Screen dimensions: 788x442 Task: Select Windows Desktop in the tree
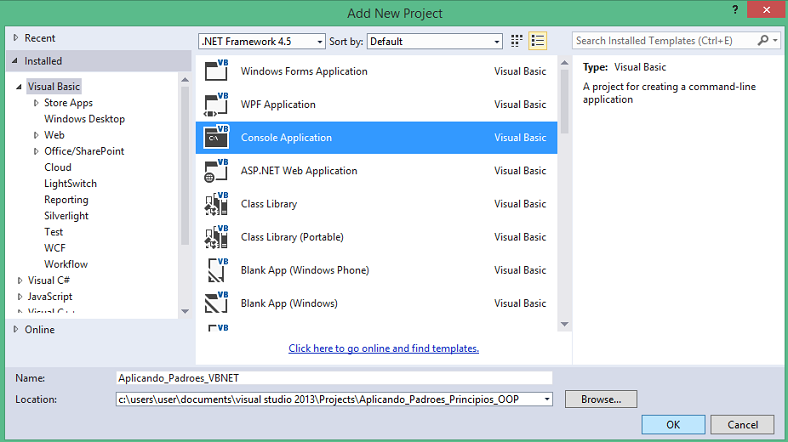(x=84, y=119)
